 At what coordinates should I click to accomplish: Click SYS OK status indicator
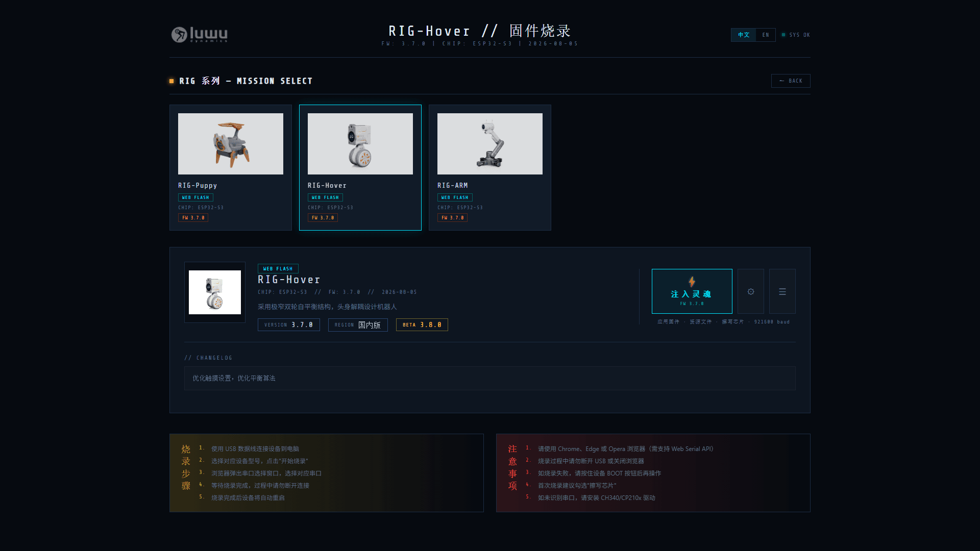pos(796,35)
